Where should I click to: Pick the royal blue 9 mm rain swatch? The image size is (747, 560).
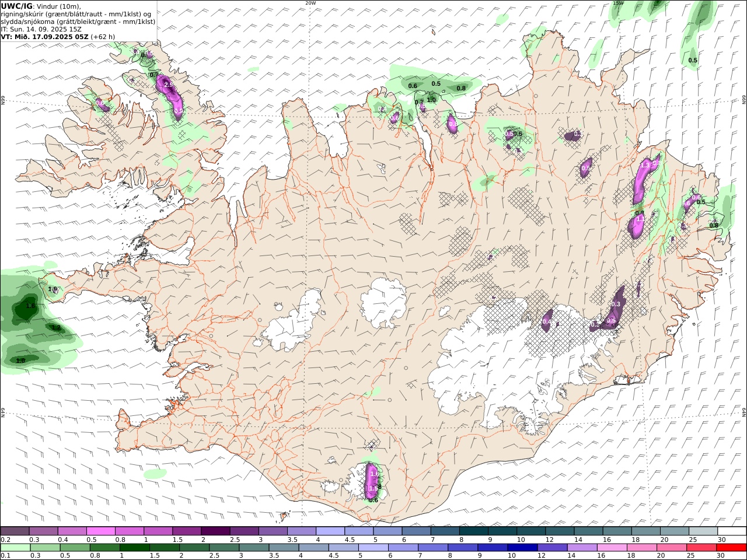pyautogui.click(x=492, y=547)
